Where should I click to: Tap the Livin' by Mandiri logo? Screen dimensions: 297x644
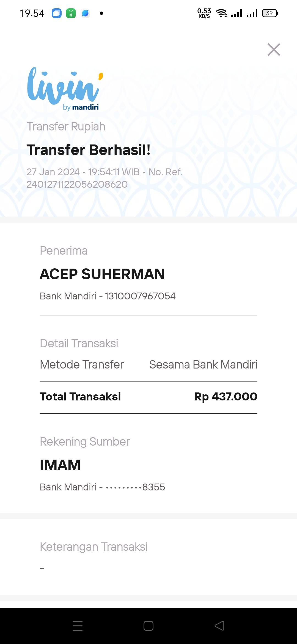click(x=65, y=89)
